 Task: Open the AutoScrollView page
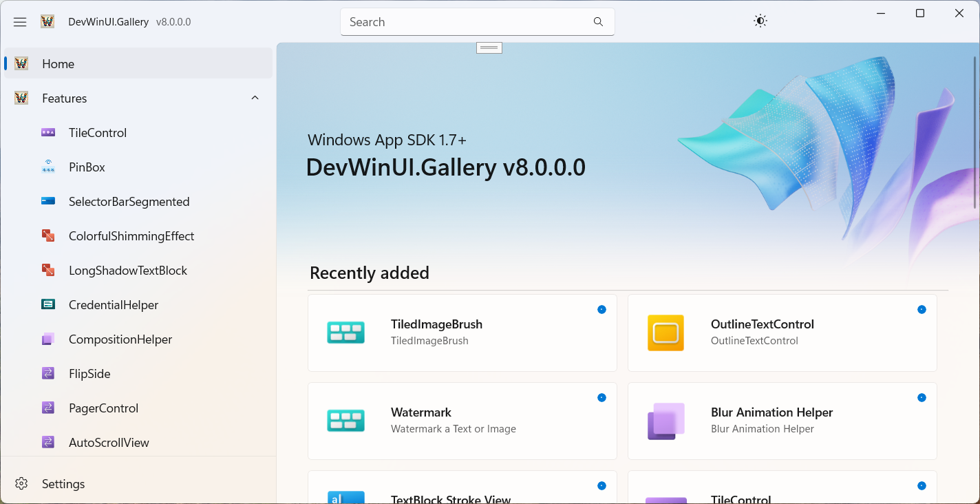(138, 443)
